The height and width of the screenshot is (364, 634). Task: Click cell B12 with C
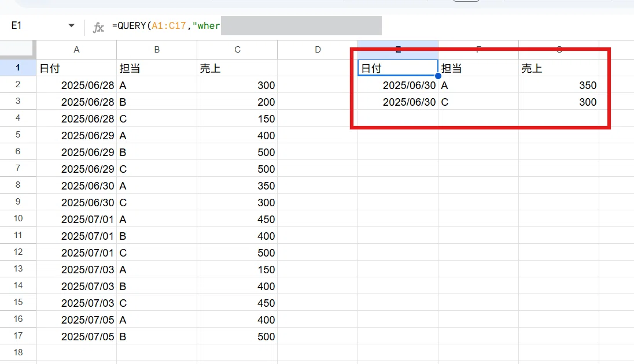(x=157, y=253)
